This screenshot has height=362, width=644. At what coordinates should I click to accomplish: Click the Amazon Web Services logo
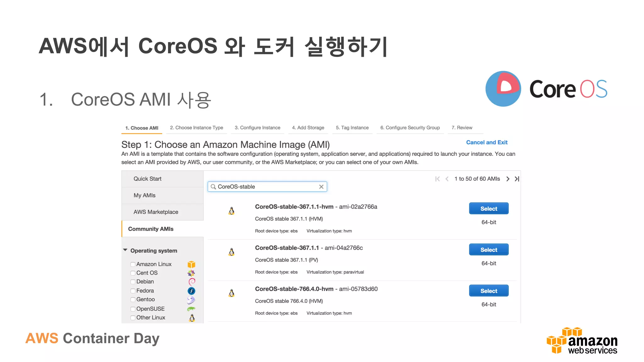582,341
